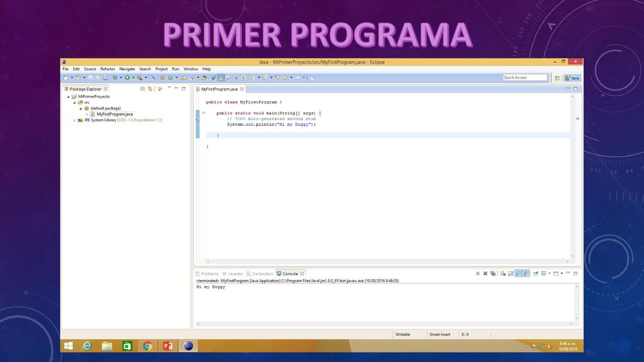Switch to the Javadoc tab

[x=233, y=274]
